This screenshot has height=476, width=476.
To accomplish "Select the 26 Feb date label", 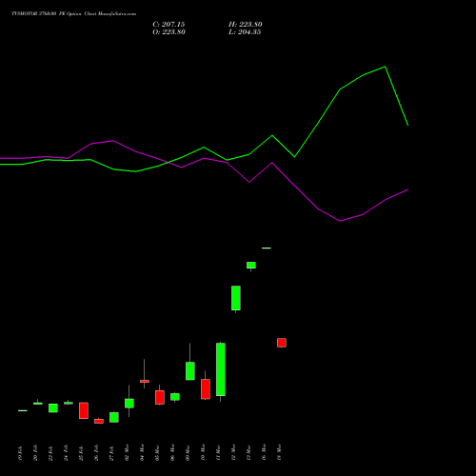I will pos(96,452).
